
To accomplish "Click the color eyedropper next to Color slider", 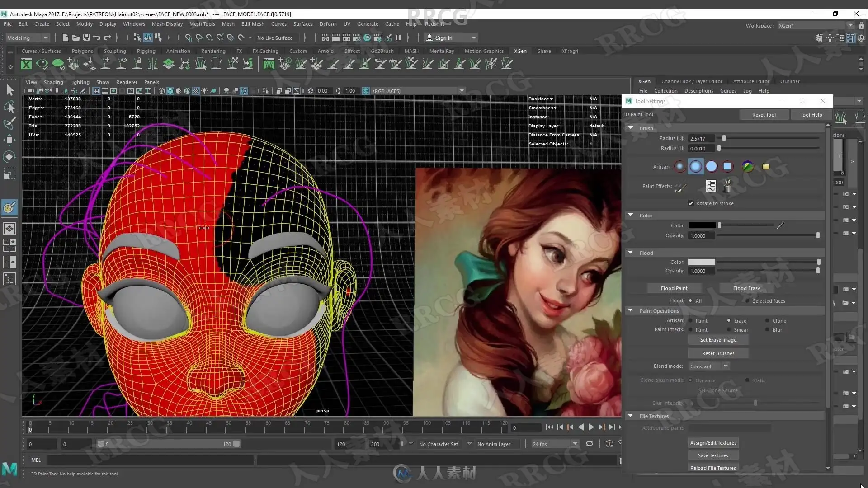I will click(780, 225).
